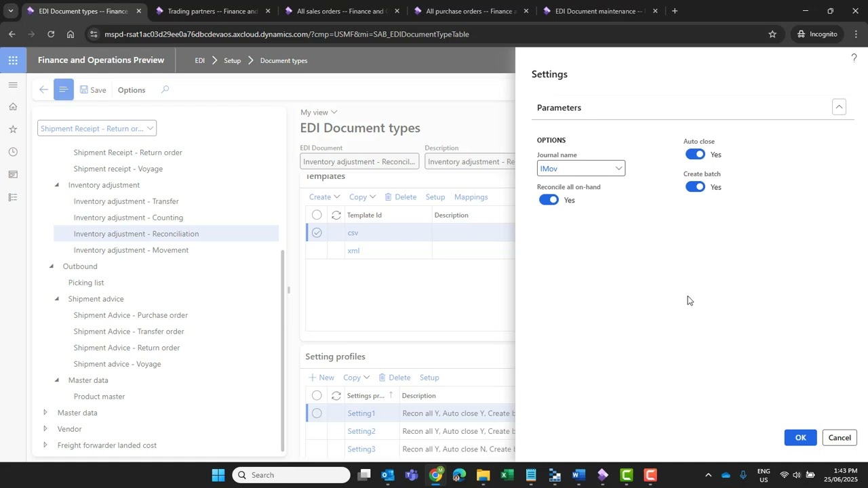Viewport: 868px width, 488px height.
Task: Expand Freight forwarder landed cost node
Action: pos(45,445)
